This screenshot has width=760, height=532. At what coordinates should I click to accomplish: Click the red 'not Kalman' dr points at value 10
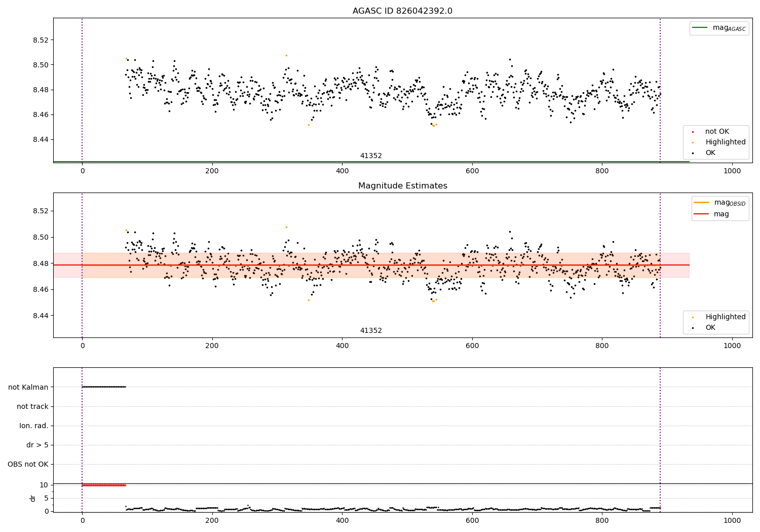click(104, 485)
